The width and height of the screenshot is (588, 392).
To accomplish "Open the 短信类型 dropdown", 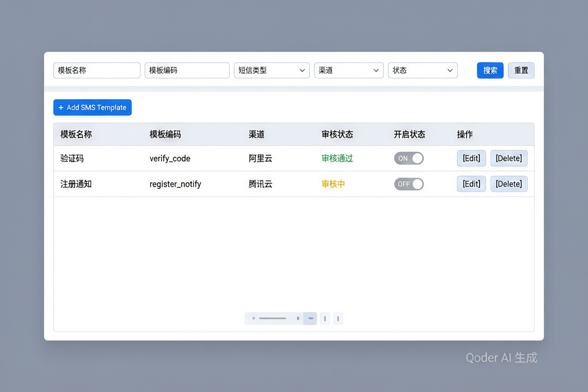I will (271, 70).
